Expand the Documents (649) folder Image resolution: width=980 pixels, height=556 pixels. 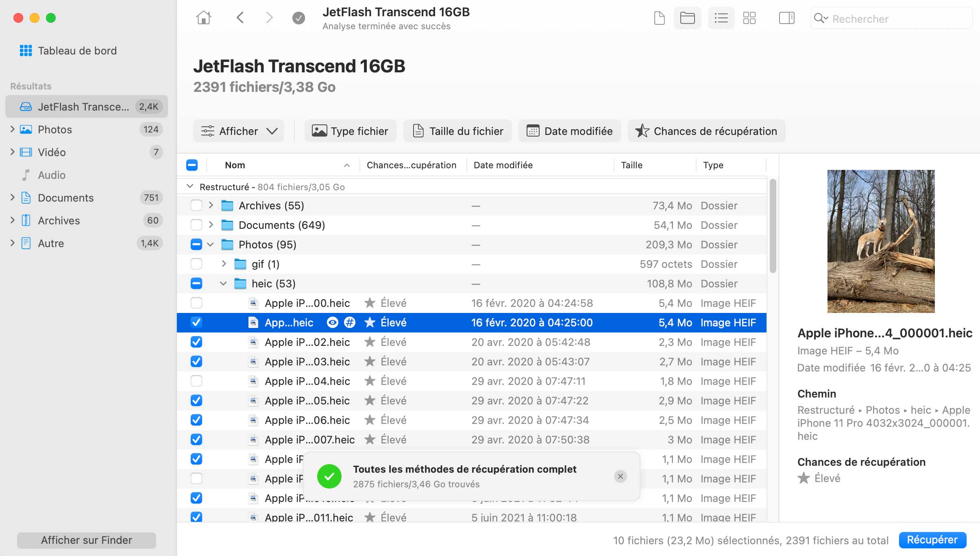pyautogui.click(x=211, y=225)
